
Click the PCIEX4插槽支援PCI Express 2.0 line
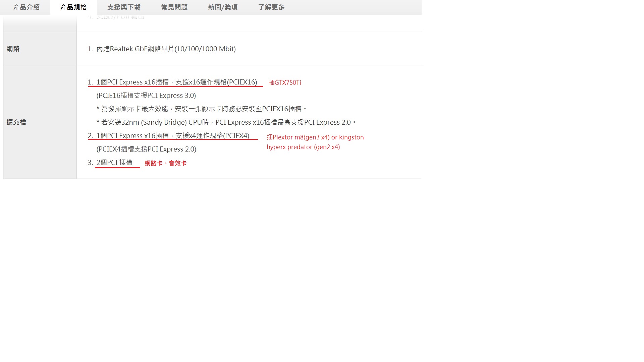146,149
